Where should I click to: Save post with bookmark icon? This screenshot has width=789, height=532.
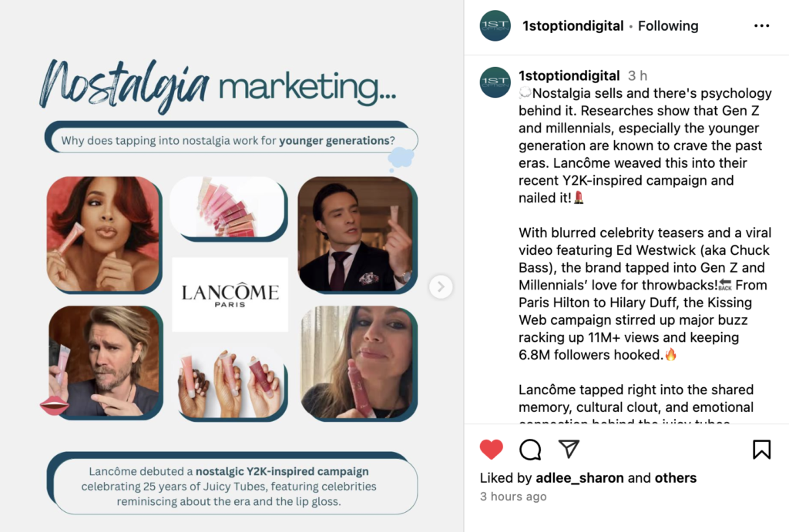761,449
